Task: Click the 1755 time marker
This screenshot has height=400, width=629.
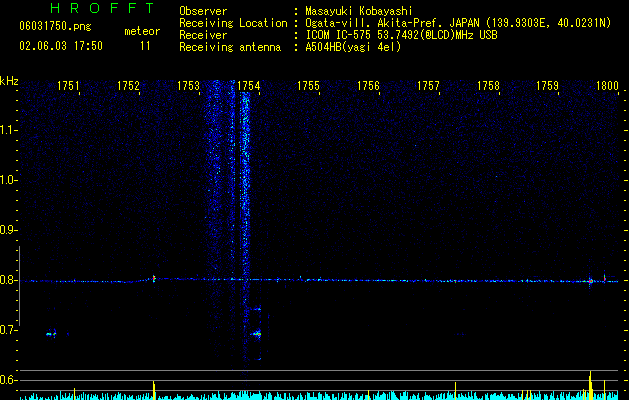Action: pos(308,86)
